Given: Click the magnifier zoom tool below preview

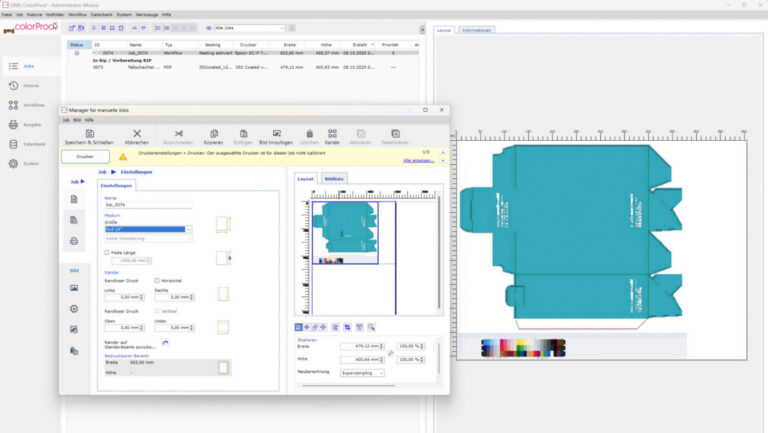Looking at the screenshot, I should (371, 327).
